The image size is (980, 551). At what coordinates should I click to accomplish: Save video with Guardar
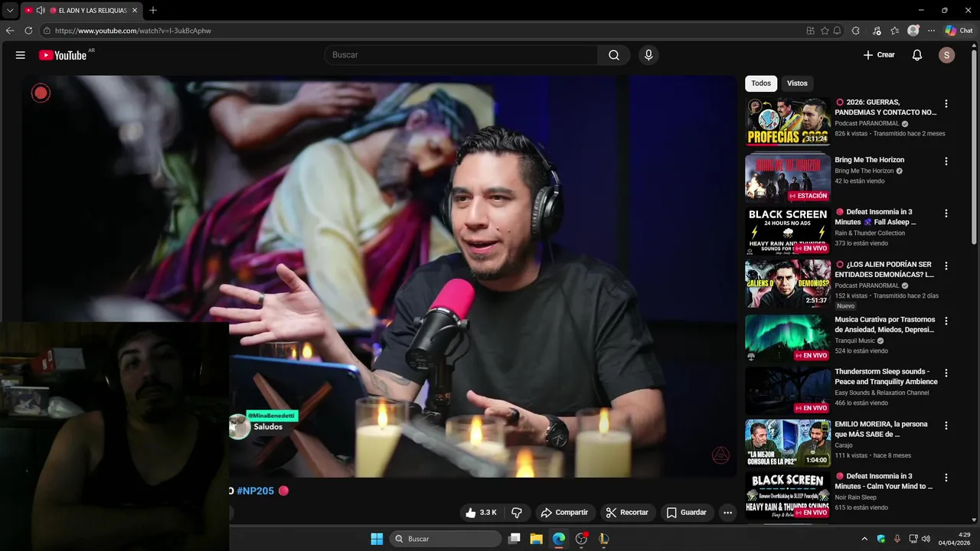tap(687, 513)
